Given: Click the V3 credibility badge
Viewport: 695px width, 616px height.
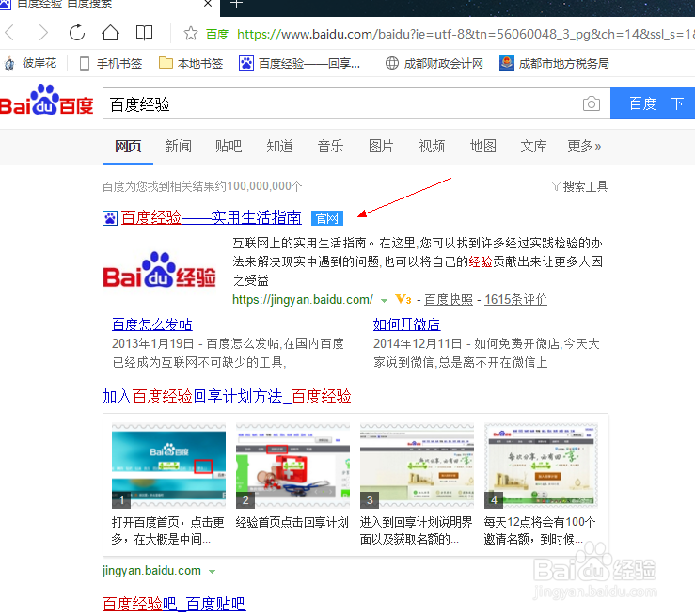Looking at the screenshot, I should (403, 300).
